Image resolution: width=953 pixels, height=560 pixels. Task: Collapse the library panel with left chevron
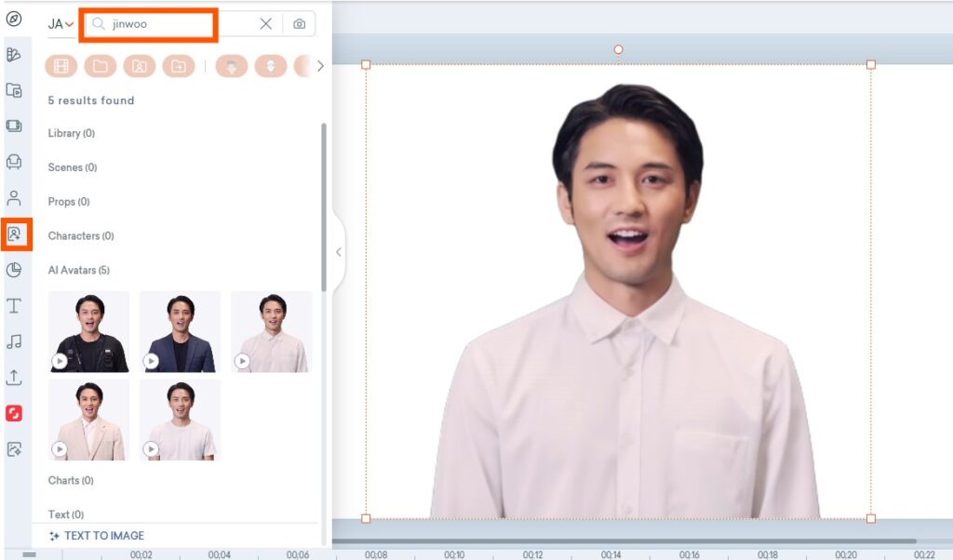pos(338,252)
